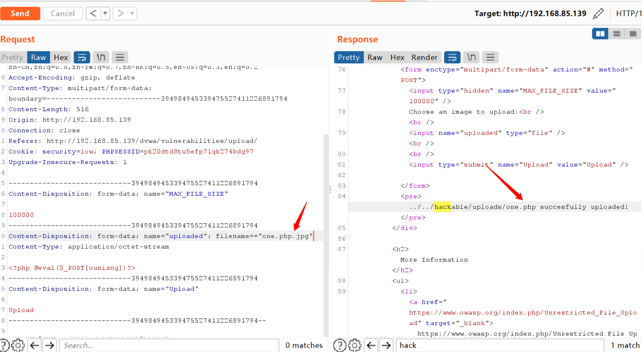This screenshot has height=355, width=644.
Task: Toggle non-printable characters in Request pane
Action: [x=101, y=58]
